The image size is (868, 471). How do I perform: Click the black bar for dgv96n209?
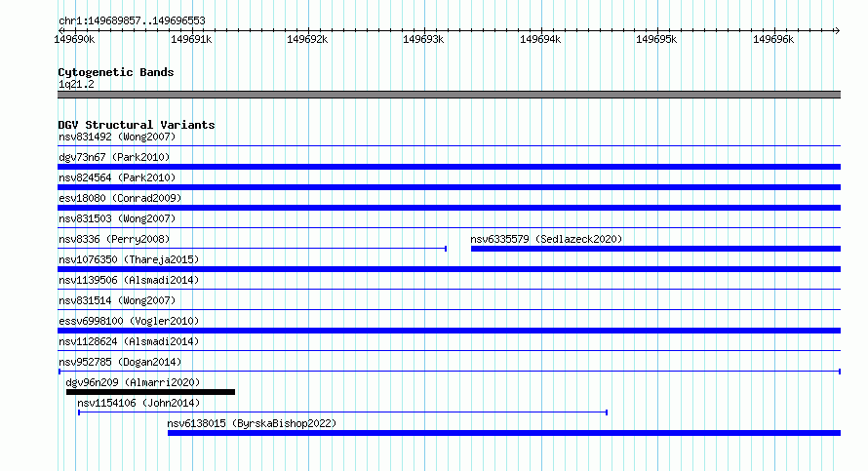(150, 392)
